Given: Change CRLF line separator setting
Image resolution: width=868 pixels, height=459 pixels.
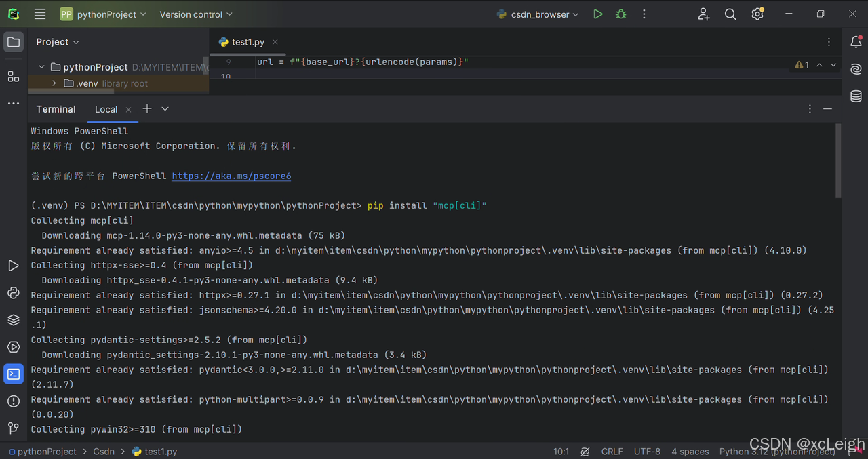Looking at the screenshot, I should pyautogui.click(x=612, y=451).
